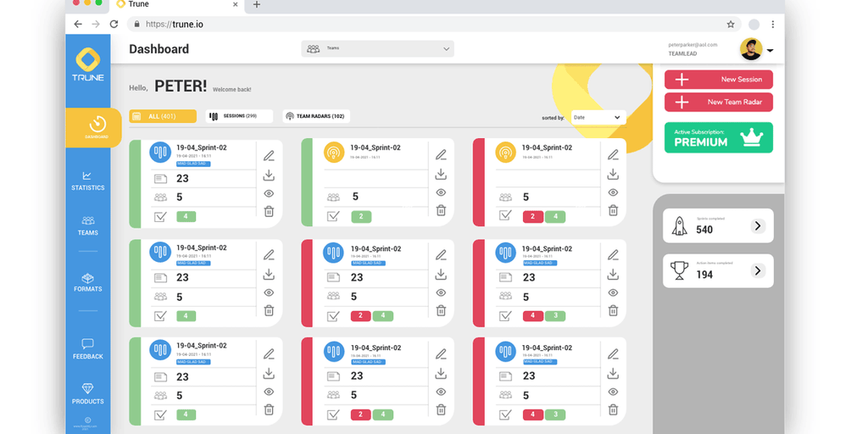868x434 pixels.
Task: Click green badge 4 on the red radar card
Action: tap(555, 216)
